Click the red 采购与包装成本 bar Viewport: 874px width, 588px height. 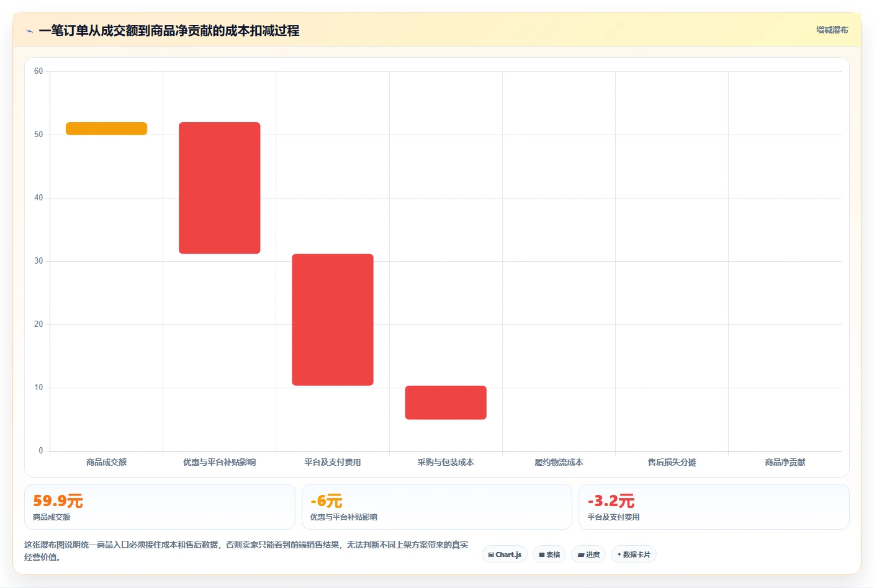pyautogui.click(x=446, y=403)
